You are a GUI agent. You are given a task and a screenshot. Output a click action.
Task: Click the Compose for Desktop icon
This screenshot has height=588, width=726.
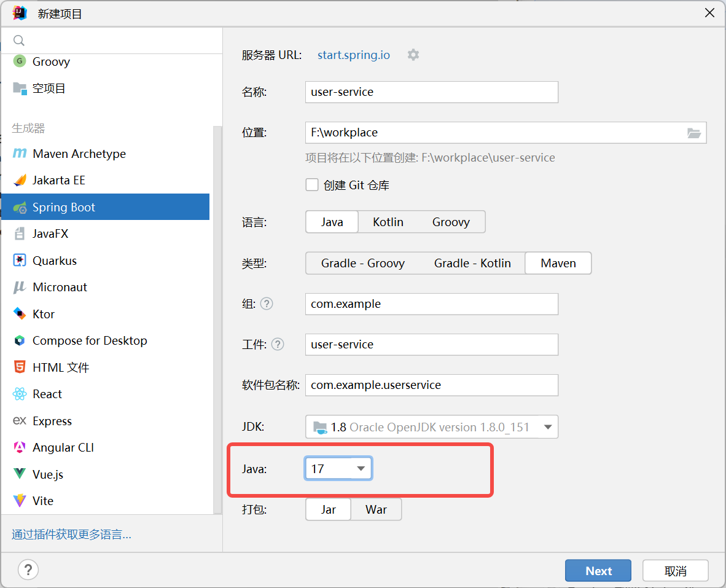click(x=20, y=341)
